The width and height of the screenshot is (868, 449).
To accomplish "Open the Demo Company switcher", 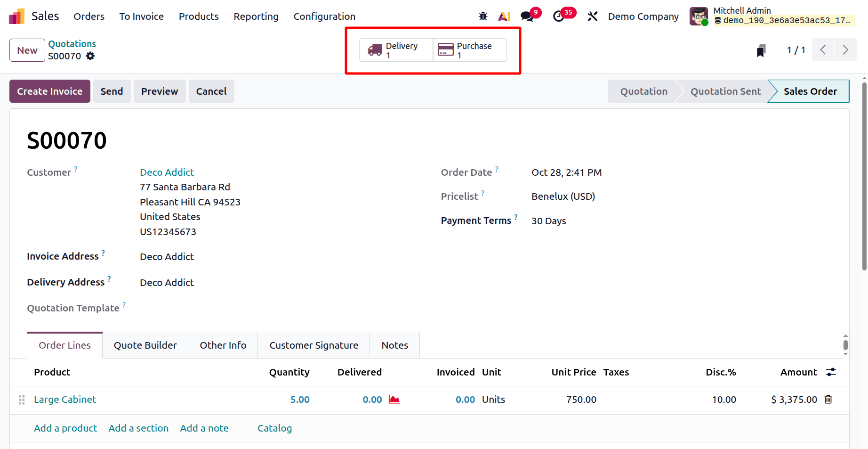I will [643, 16].
